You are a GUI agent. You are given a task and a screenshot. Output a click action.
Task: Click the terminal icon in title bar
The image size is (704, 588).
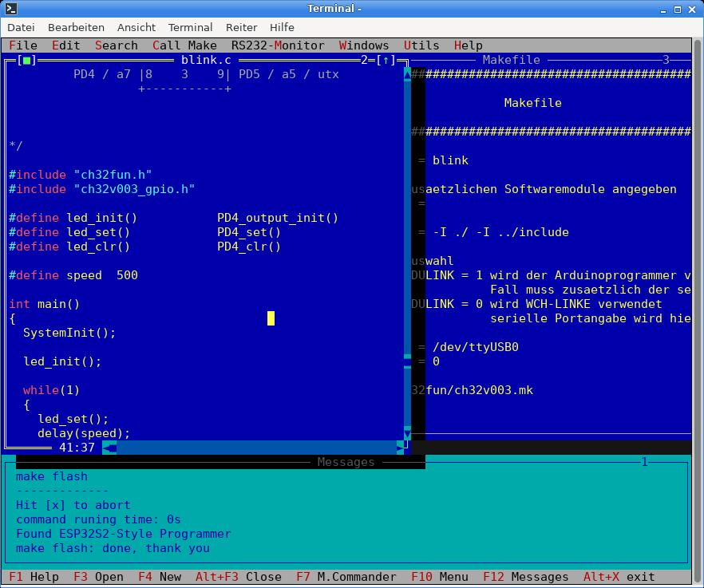coord(10,9)
